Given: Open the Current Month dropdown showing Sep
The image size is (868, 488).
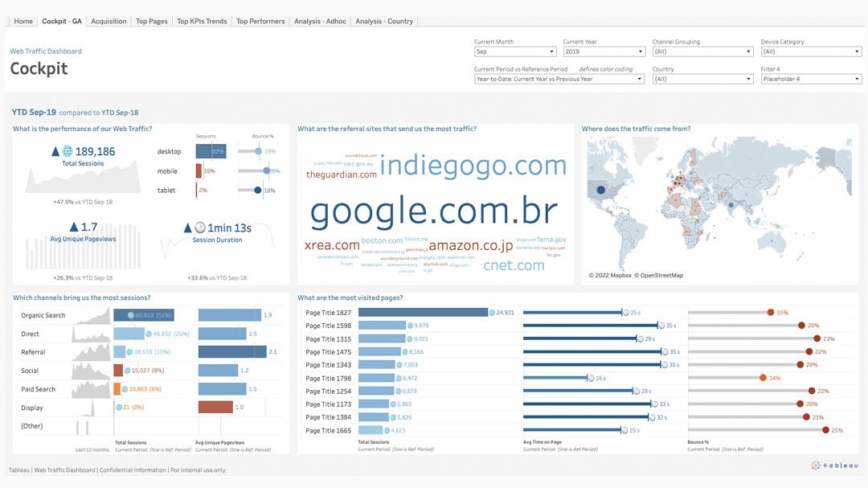Looking at the screenshot, I should pos(514,51).
